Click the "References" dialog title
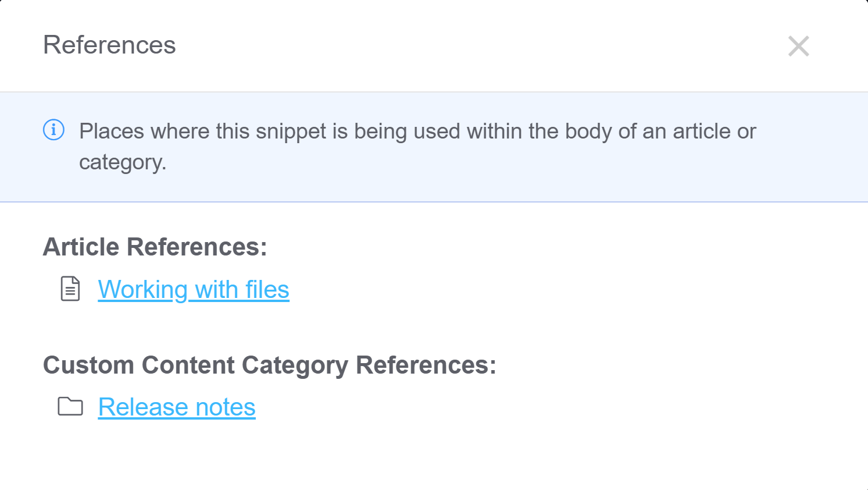868x490 pixels. click(x=109, y=45)
